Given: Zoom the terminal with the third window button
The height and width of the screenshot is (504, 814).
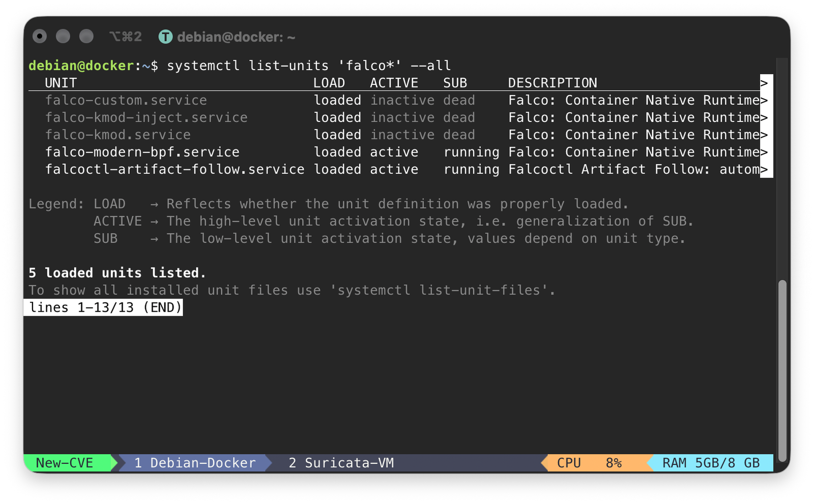Looking at the screenshot, I should [x=86, y=36].
